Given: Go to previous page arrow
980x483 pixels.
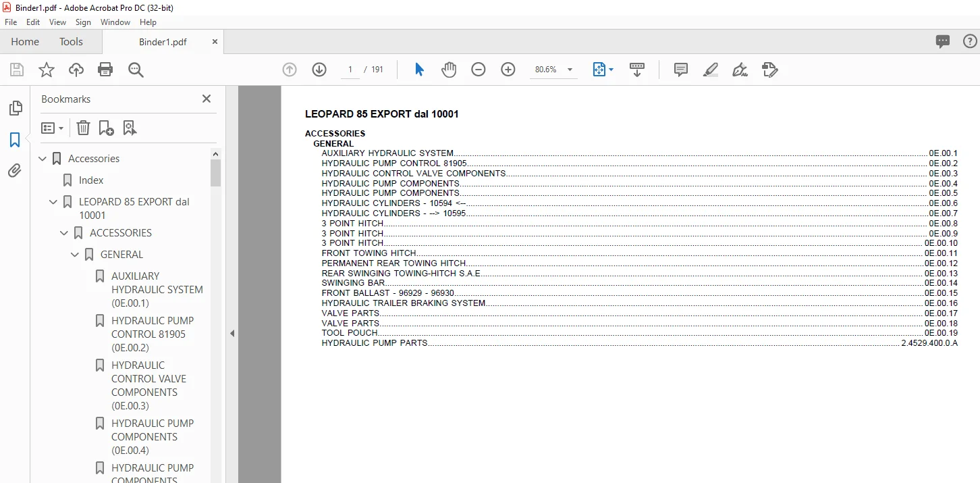Looking at the screenshot, I should point(290,70).
